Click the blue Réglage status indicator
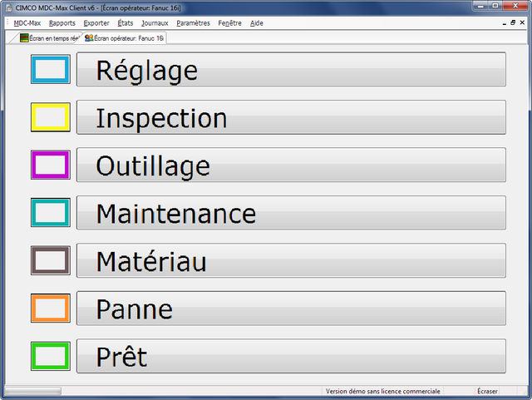The height and width of the screenshot is (400, 532). click(51, 69)
